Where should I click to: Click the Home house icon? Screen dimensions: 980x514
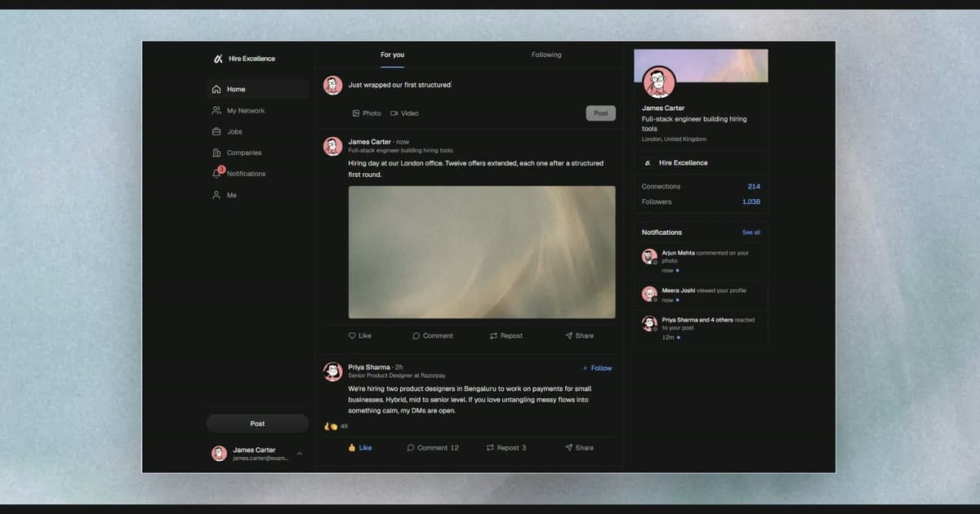point(216,89)
